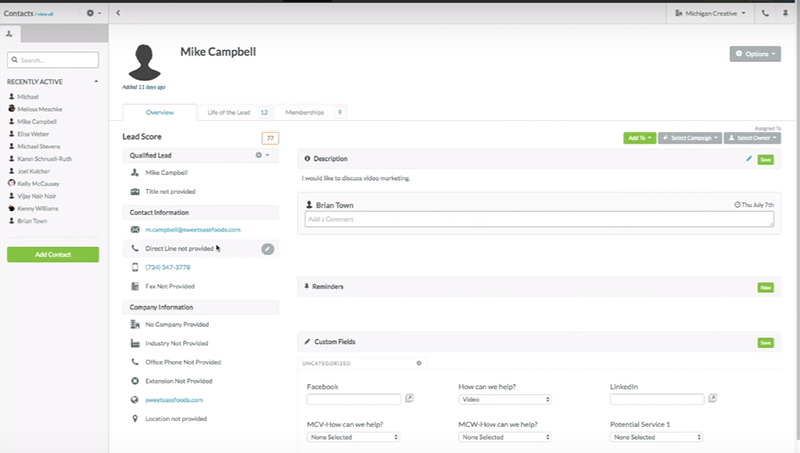This screenshot has height=453, width=800.
Task: Edit description with the pencil icon
Action: (749, 159)
